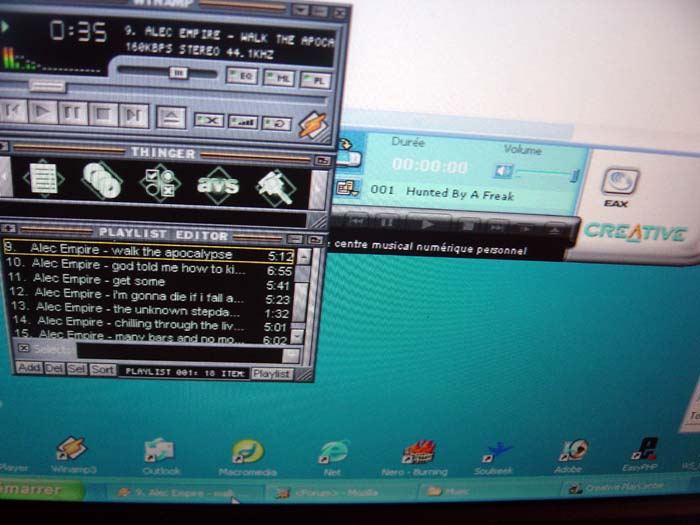This screenshot has width=700, height=525.
Task: Open the playlist editor icon in Thinger
Action: coord(43,179)
